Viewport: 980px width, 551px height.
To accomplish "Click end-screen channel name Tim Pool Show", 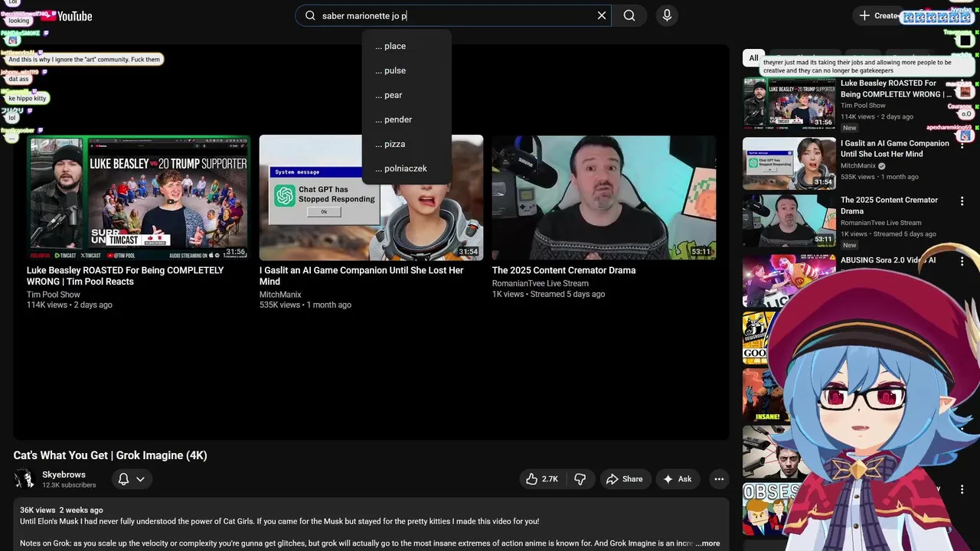I will 54,295.
